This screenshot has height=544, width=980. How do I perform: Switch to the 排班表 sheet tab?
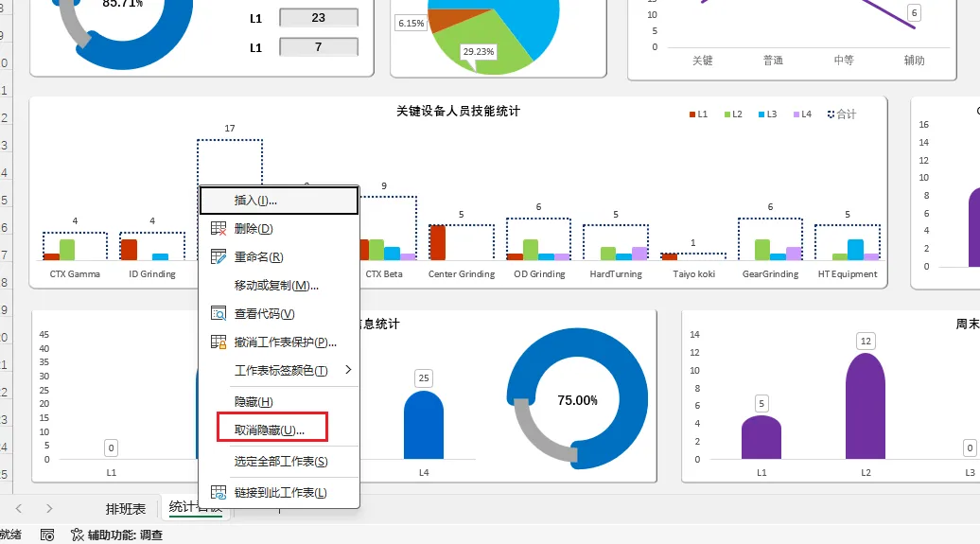click(126, 509)
